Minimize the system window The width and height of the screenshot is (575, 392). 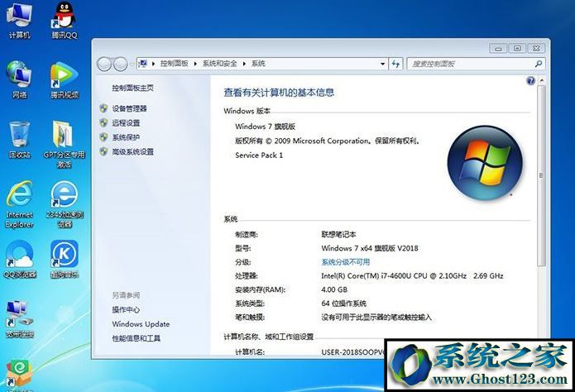click(x=498, y=49)
